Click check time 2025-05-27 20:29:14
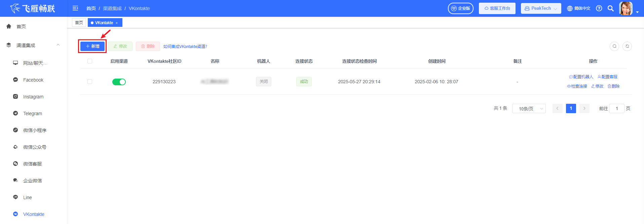644x224 pixels. 359,82
